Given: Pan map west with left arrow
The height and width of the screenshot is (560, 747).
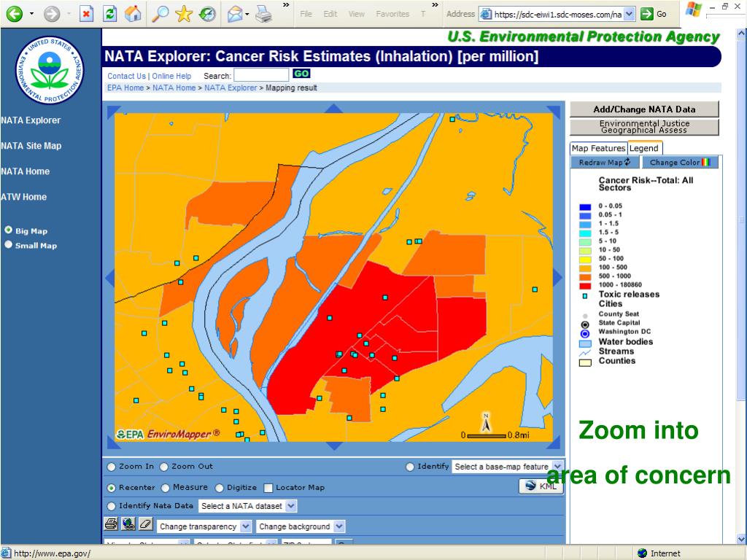Looking at the screenshot, I should coord(109,278).
